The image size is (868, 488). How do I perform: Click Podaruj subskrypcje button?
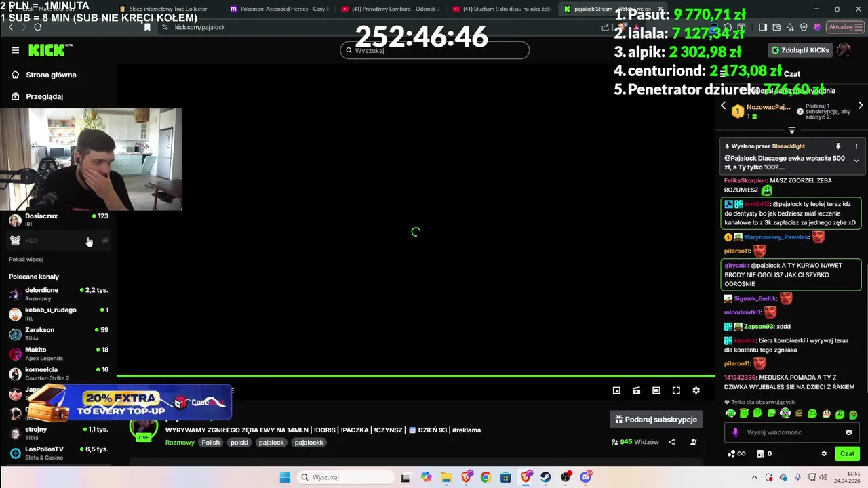pyautogui.click(x=656, y=420)
